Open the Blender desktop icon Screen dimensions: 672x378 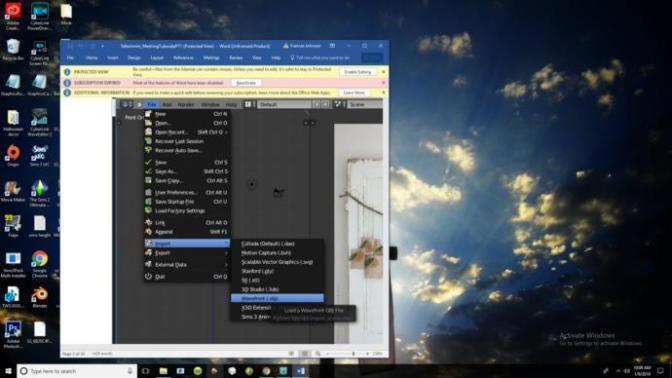click(39, 297)
